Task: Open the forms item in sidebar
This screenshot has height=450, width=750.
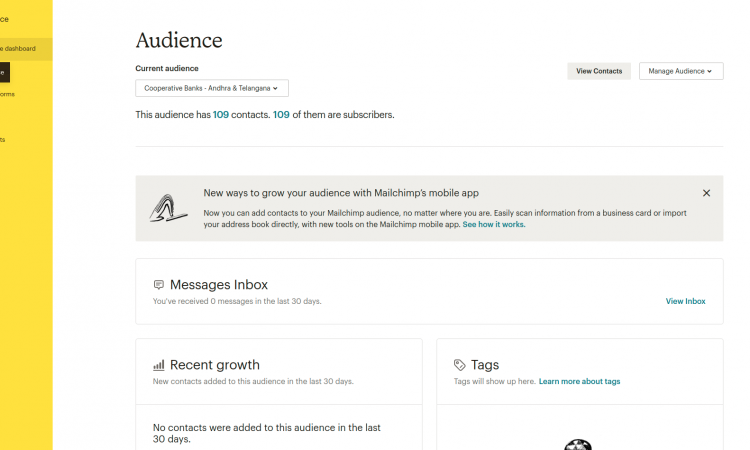Action: coord(7,95)
